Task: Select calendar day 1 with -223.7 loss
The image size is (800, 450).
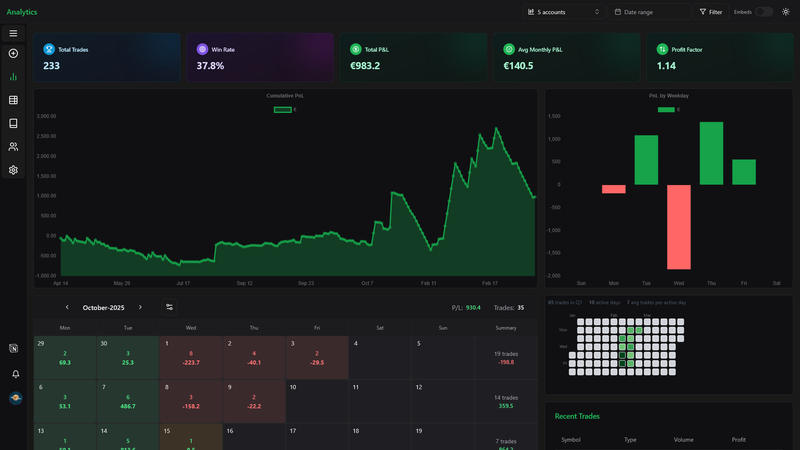Action: click(191, 357)
